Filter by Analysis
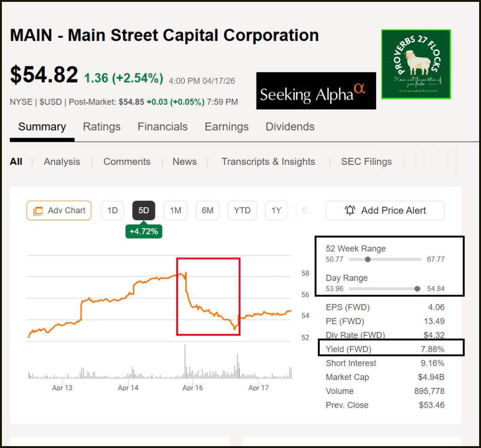The width and height of the screenshot is (481, 448). (62, 162)
